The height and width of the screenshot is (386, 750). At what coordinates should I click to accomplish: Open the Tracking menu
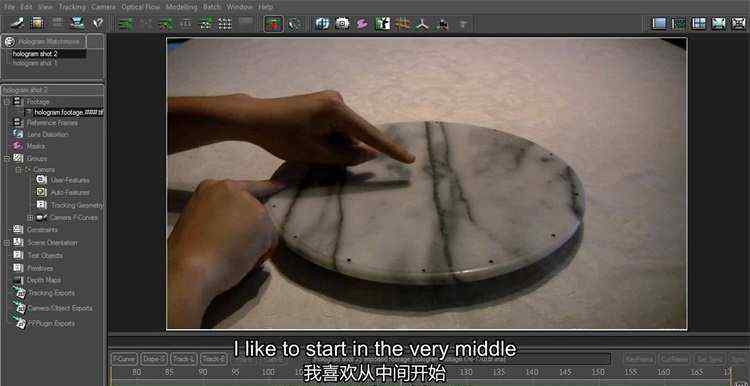pyautogui.click(x=72, y=7)
